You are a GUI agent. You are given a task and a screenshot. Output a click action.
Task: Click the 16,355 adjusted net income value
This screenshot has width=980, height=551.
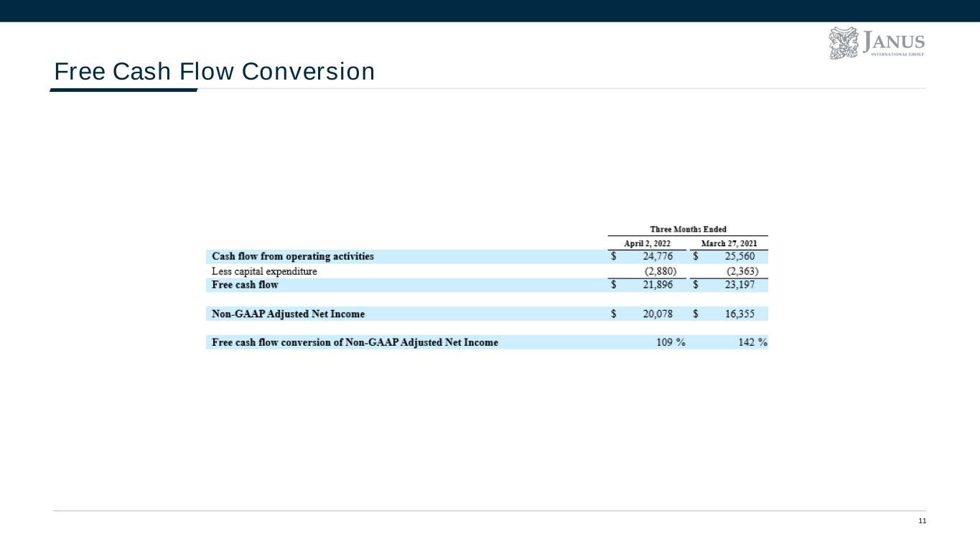tap(739, 314)
